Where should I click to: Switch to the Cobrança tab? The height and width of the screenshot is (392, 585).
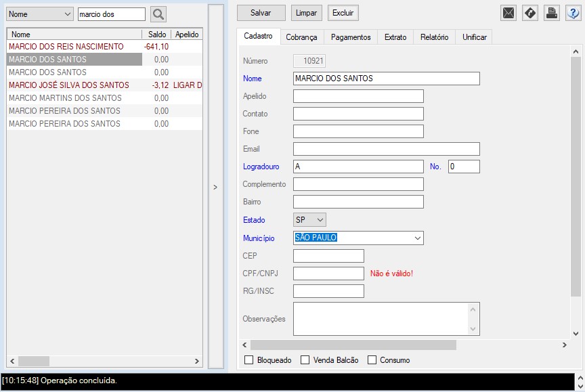(x=301, y=37)
